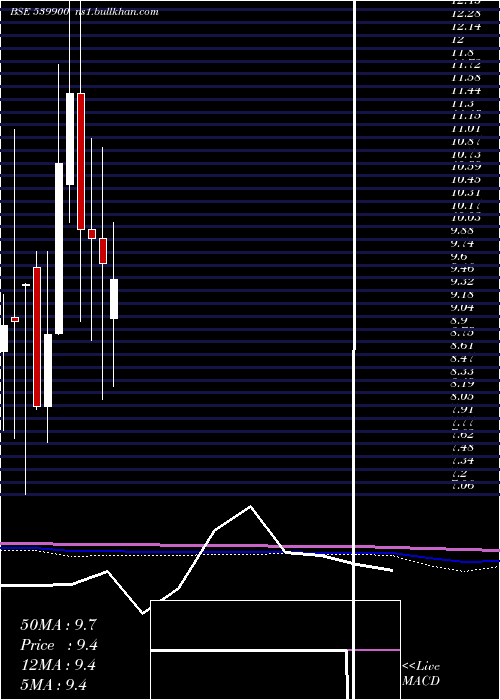The width and height of the screenshot is (500, 700).
Task: Click the 11.01 price axis label
Action: pos(466,129)
